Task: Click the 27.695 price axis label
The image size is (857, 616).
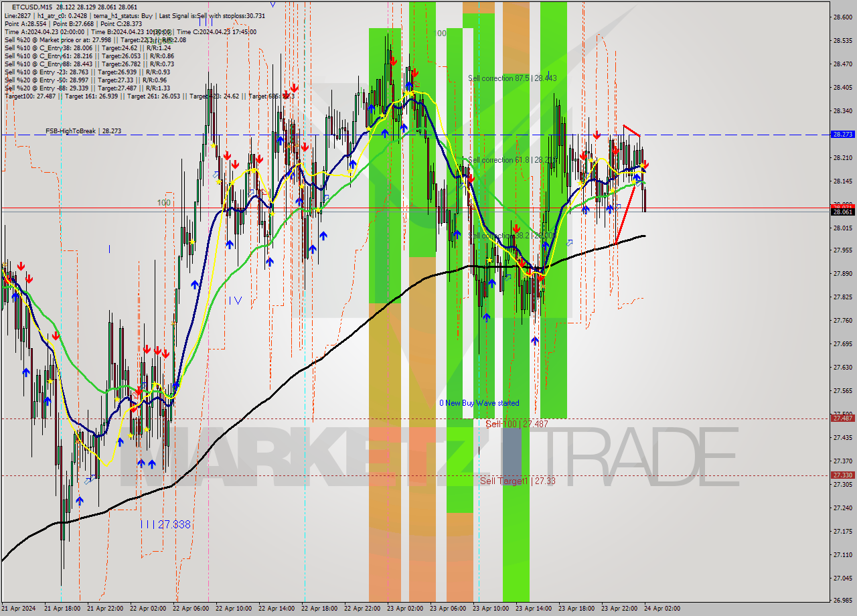Action: click(842, 344)
